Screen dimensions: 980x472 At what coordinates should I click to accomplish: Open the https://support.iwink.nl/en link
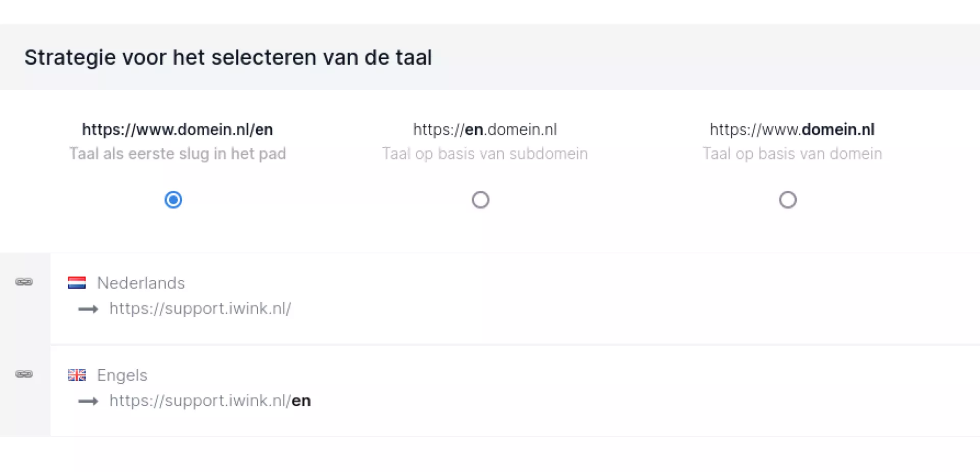(210, 401)
